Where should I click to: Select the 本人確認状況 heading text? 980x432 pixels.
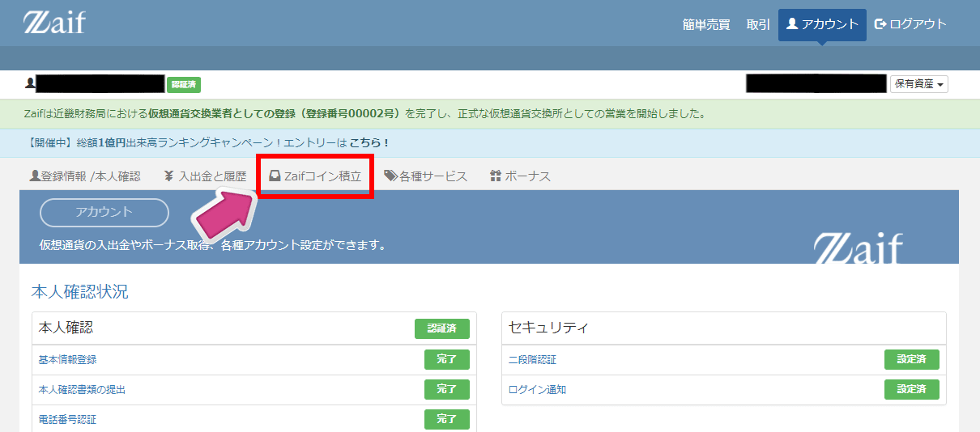pyautogui.click(x=79, y=292)
